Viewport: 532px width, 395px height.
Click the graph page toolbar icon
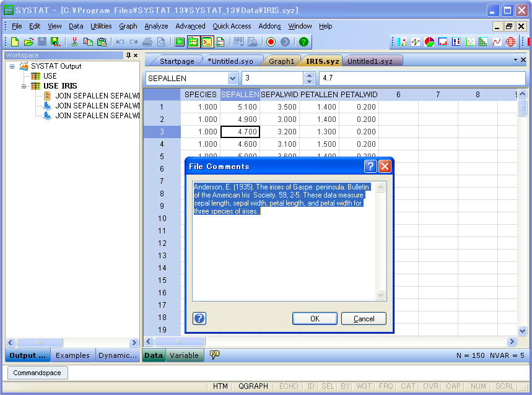[x=220, y=41]
